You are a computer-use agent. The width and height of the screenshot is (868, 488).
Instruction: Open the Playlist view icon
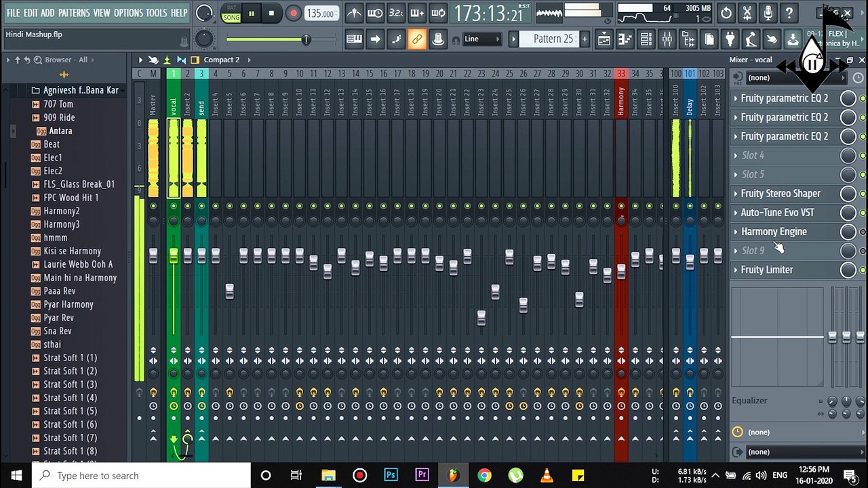tap(604, 39)
